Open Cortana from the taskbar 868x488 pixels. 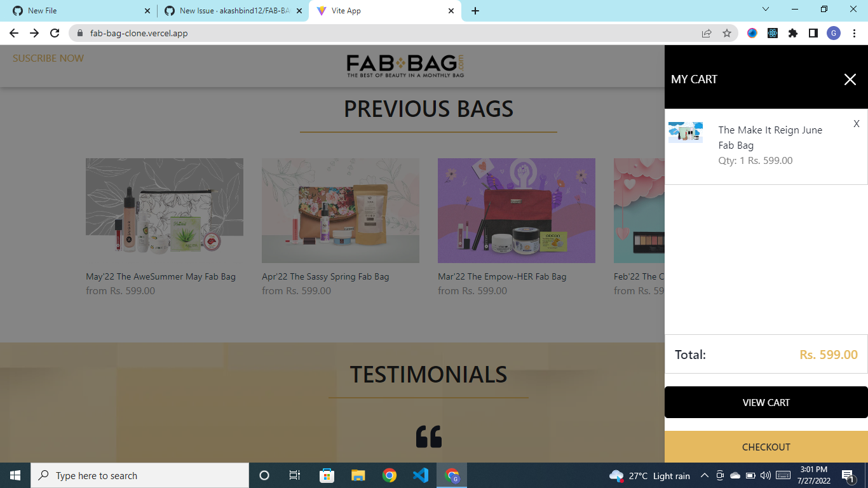[x=264, y=475]
